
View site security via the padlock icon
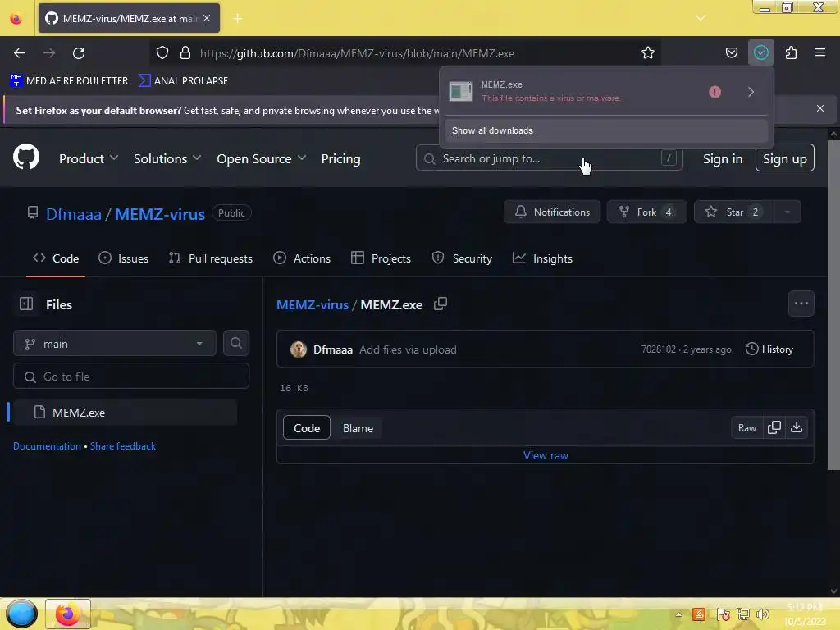[x=185, y=53]
